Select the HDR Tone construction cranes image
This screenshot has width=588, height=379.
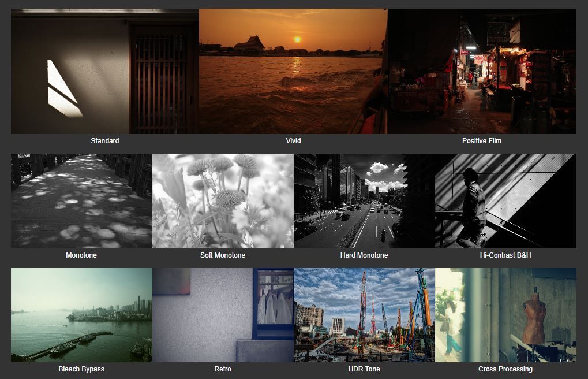point(364,315)
